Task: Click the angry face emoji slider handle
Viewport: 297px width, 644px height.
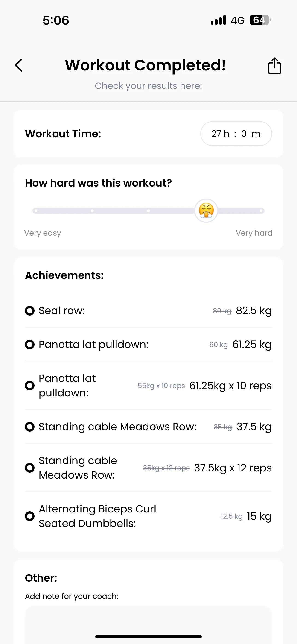Action: point(206,211)
